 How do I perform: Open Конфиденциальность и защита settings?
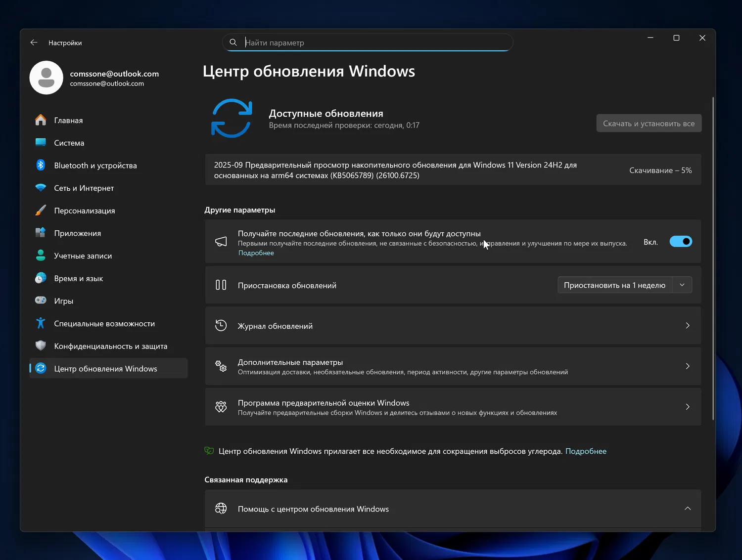pos(108,346)
